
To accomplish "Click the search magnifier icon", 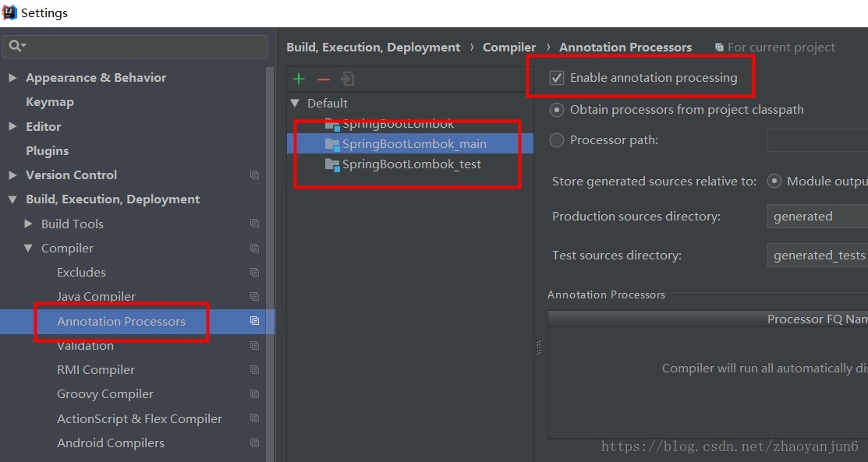I will pyautogui.click(x=16, y=47).
